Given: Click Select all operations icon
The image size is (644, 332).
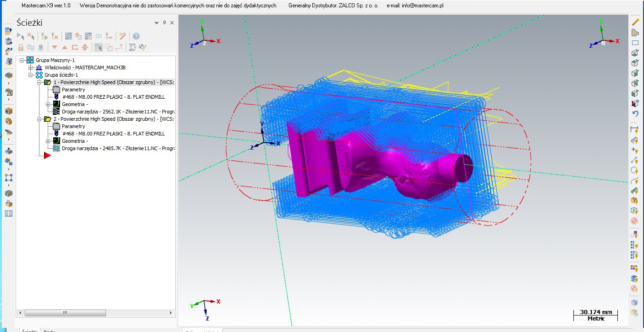Looking at the screenshot, I should [21, 36].
